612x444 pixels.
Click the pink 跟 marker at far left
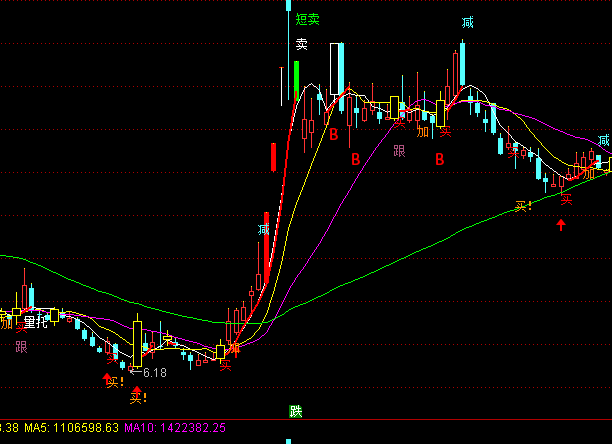click(21, 346)
